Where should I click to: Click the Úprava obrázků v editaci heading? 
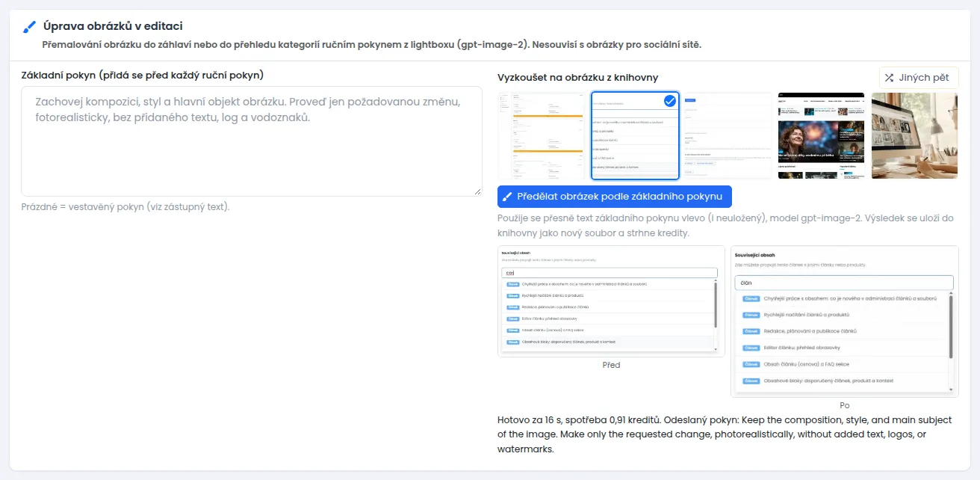[113, 27]
